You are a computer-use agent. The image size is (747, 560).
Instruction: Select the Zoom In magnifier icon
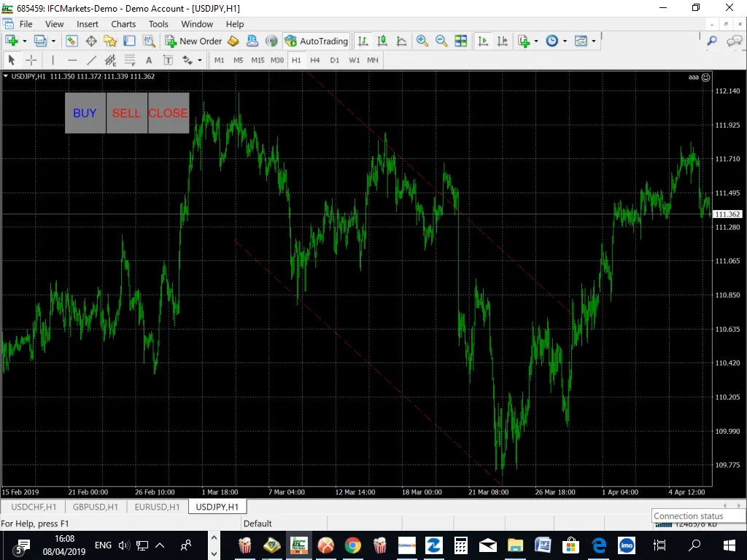(422, 41)
